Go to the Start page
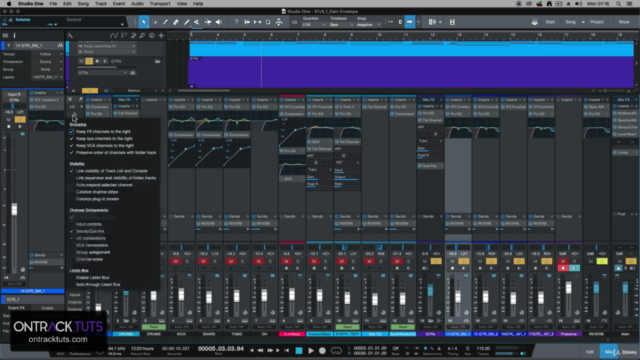Viewport: 640px width, 360px height. [550, 22]
